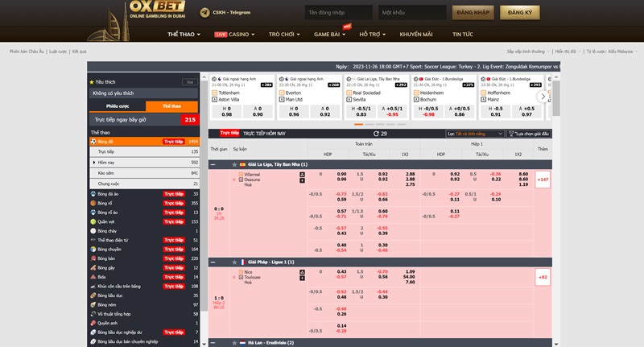The width and height of the screenshot is (644, 347).
Task: Select the Quyền anh boxing icon
Action: click(93, 323)
